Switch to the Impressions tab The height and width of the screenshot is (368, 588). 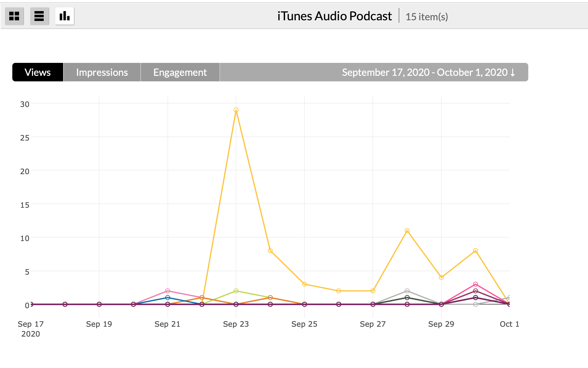pos(102,72)
